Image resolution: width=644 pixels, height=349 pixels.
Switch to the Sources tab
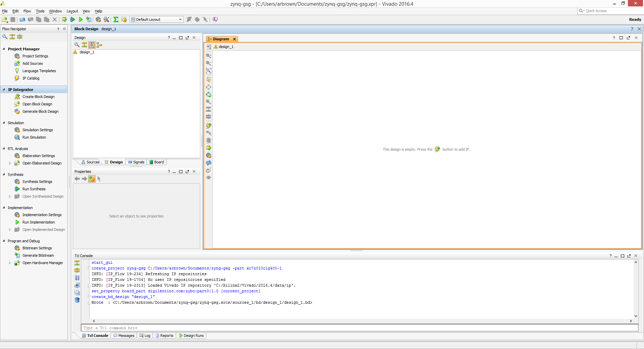tap(90, 162)
